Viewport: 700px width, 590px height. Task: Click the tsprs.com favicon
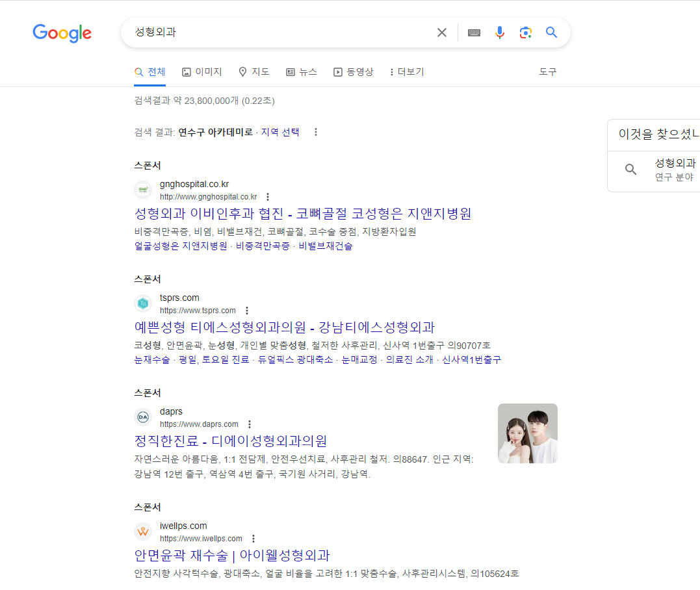143,303
